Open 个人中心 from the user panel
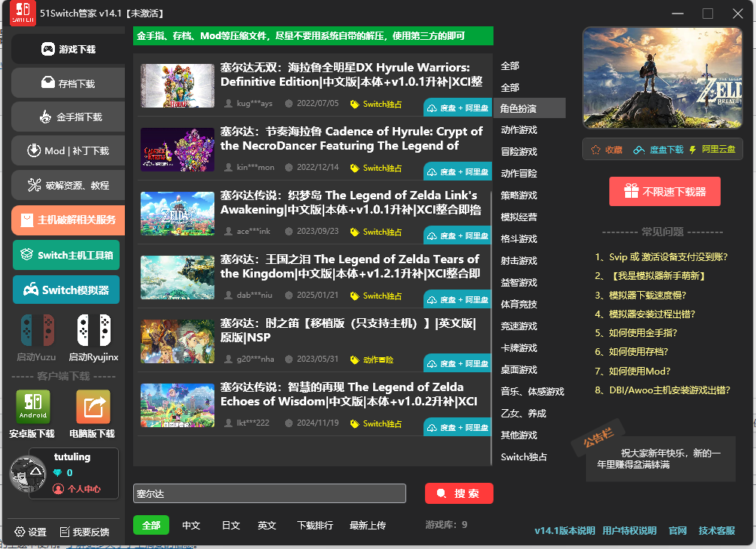 [x=84, y=490]
